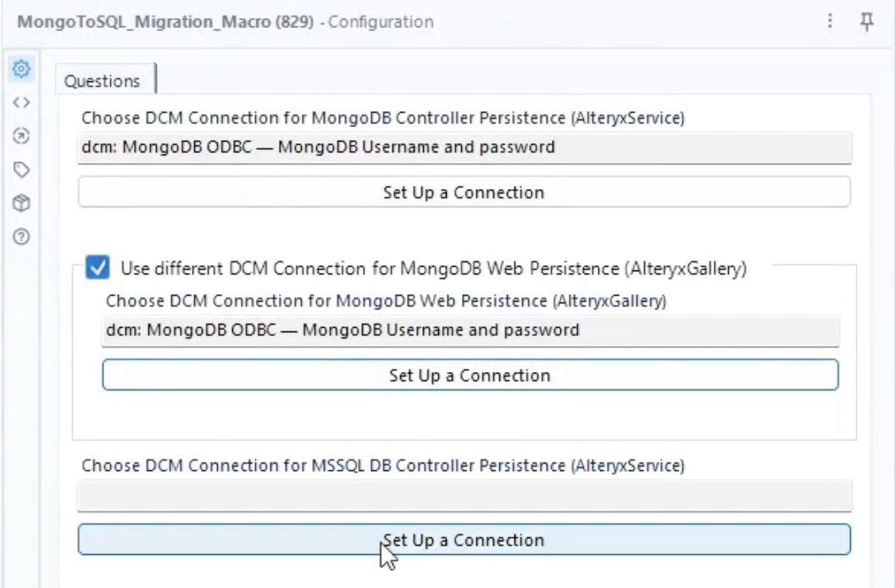Click the package icon in the left sidebar
Screen dimensions: 895x588
tap(23, 203)
